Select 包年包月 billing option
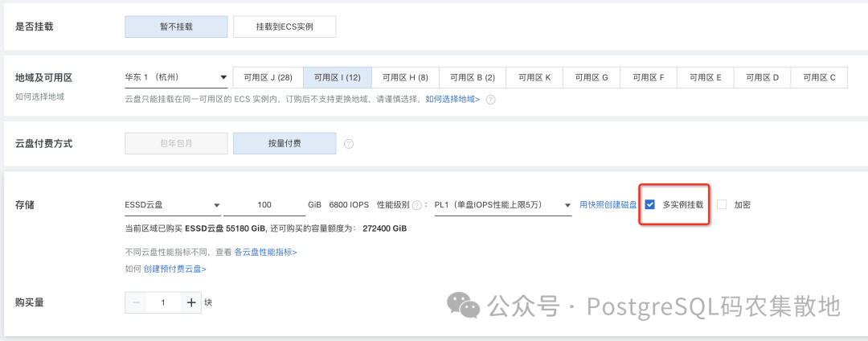The width and height of the screenshot is (868, 341). coord(176,143)
